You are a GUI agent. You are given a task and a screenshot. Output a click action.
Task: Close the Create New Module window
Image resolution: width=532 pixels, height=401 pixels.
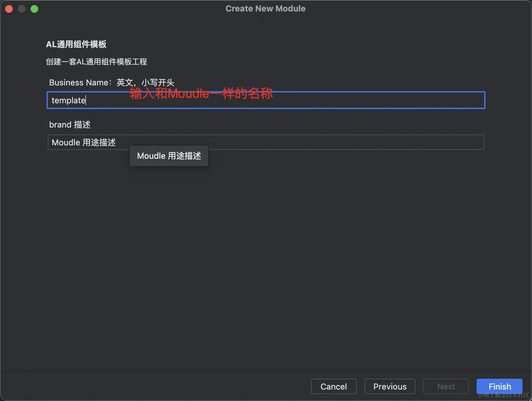pos(9,9)
